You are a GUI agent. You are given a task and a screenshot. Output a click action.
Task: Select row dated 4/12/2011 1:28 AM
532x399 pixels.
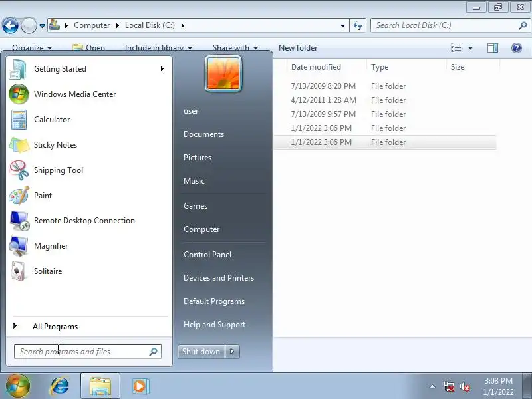pos(386,100)
